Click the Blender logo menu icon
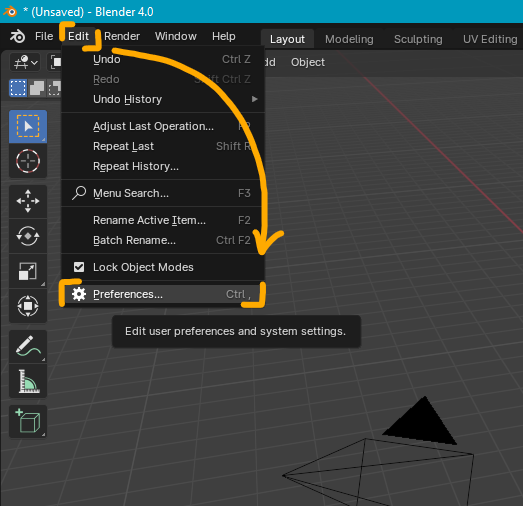The width and height of the screenshot is (523, 506). coord(17,36)
